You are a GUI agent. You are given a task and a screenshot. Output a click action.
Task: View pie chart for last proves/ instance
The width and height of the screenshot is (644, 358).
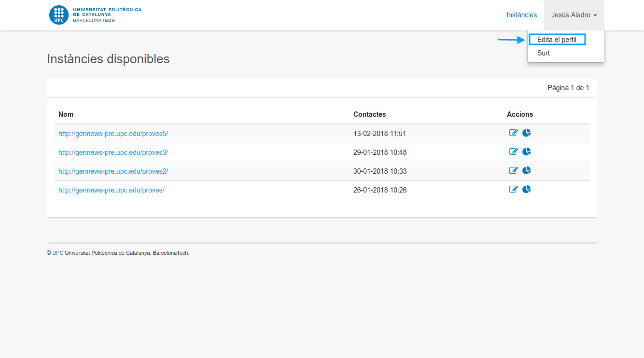click(x=527, y=189)
